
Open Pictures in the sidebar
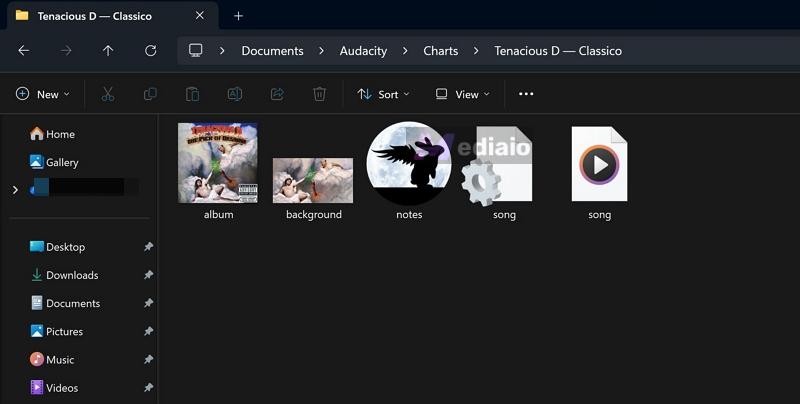(x=56, y=332)
